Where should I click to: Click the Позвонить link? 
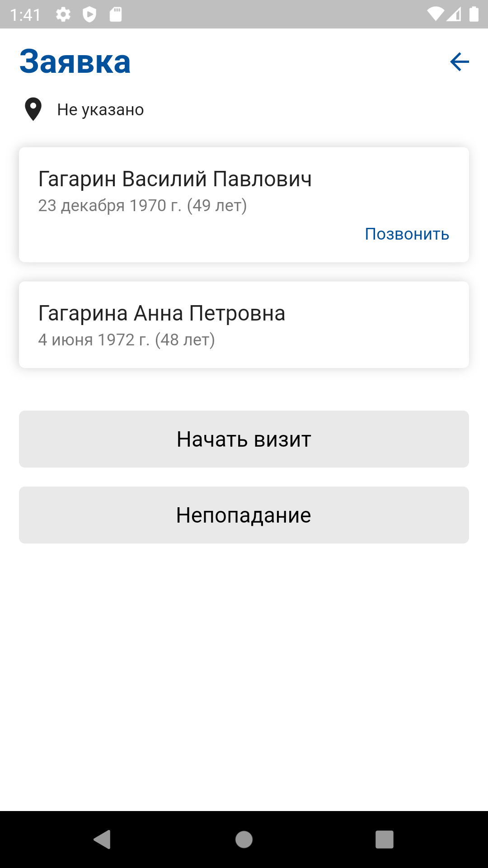coord(407,234)
